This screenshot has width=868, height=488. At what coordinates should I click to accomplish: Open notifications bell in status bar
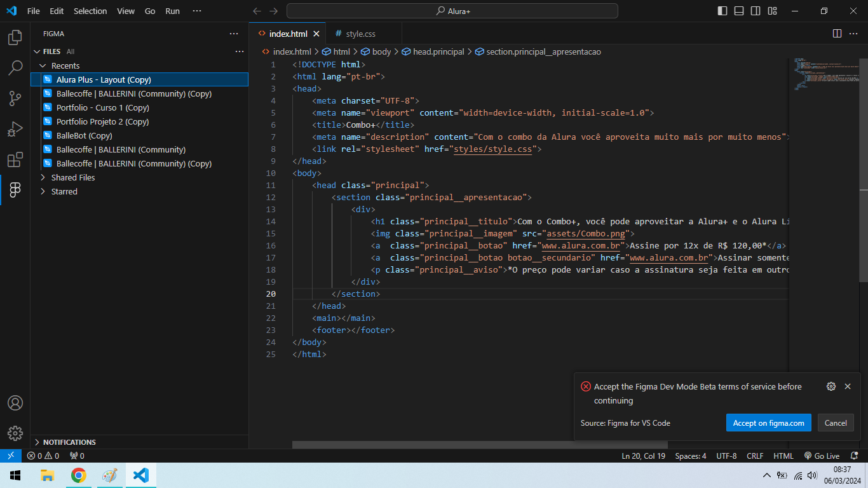(853, 456)
